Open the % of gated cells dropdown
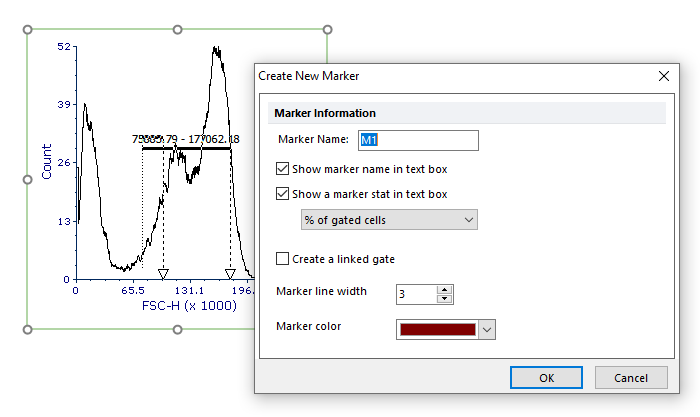This screenshot has height=417, width=700. (389, 220)
